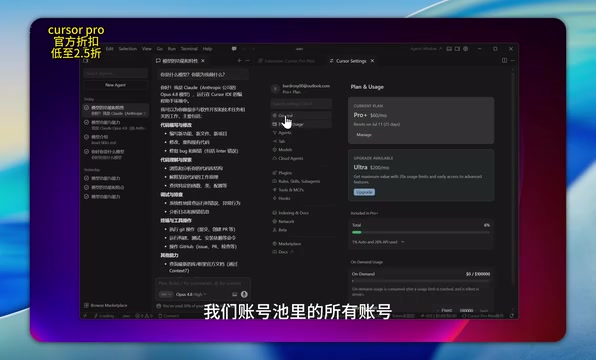Open the Help menu
Screen dimensions: 596x360
[207, 49]
